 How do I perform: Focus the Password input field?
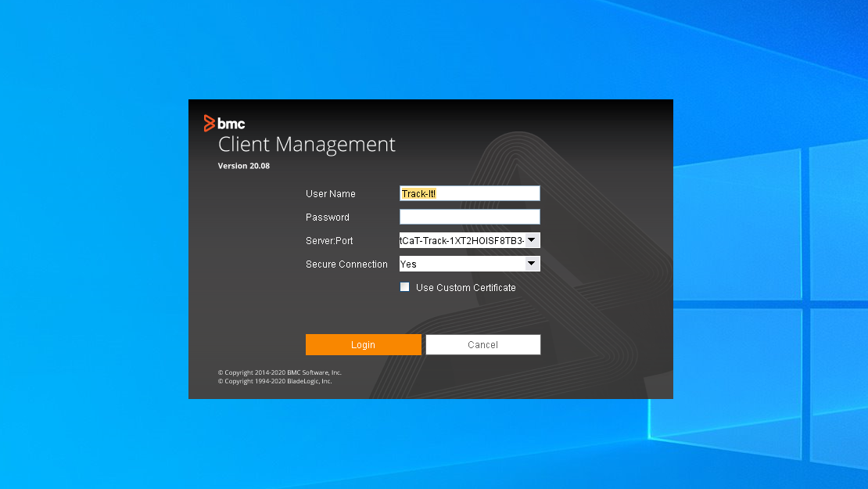point(469,217)
